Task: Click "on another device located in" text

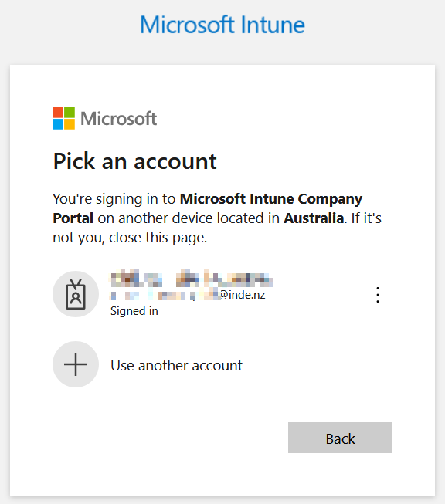Action: coord(189,218)
